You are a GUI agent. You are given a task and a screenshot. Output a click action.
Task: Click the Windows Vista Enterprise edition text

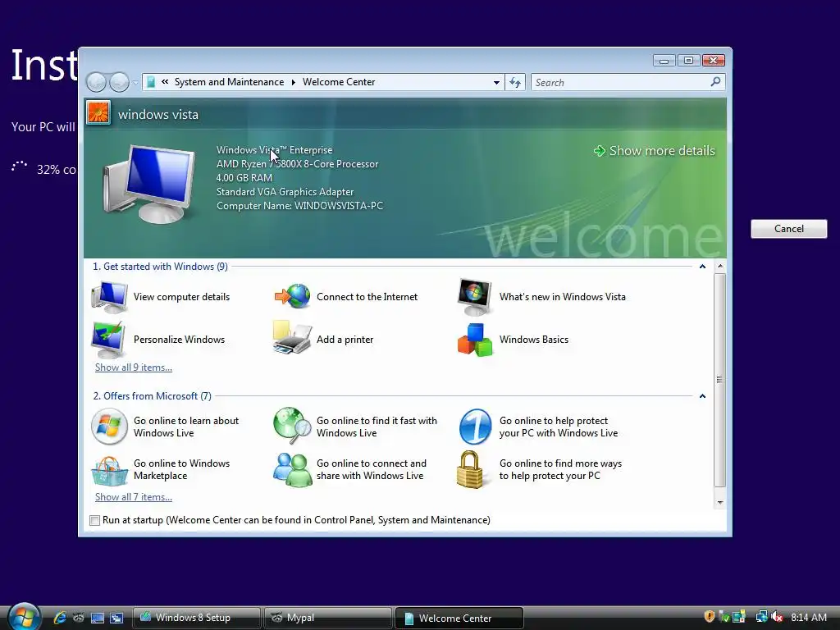(x=274, y=150)
